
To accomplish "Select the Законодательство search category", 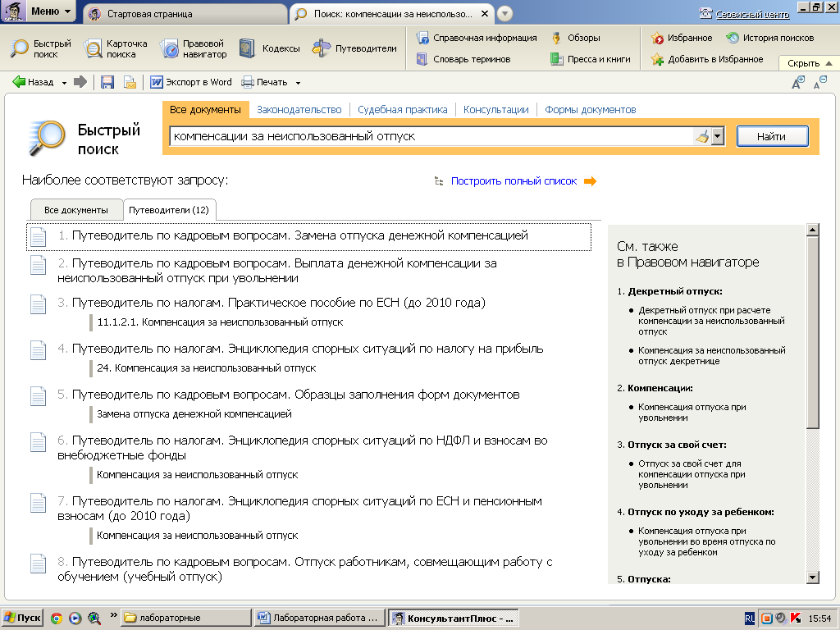I will (x=299, y=110).
